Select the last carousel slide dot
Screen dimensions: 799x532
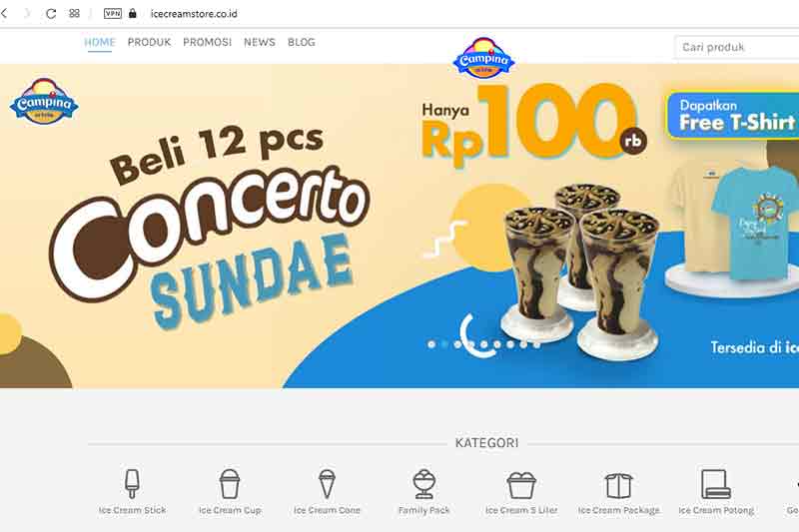point(536,344)
